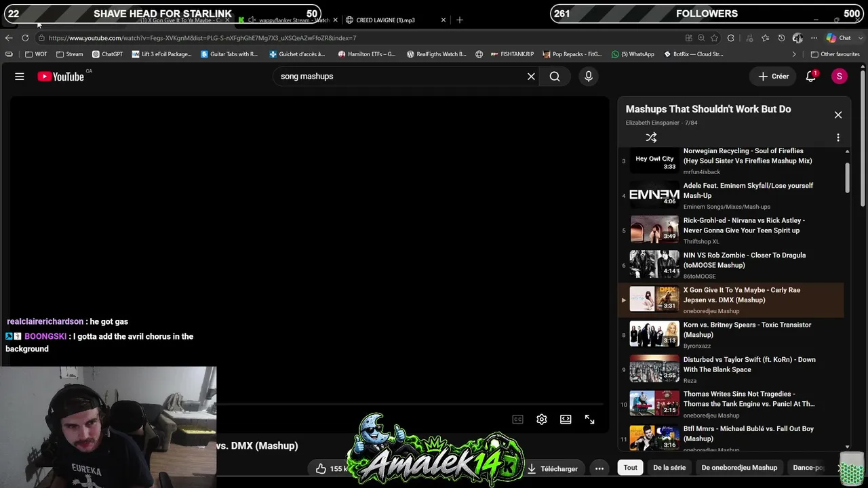Select the Tout filter chip
The height and width of the screenshot is (488, 868).
tap(631, 468)
